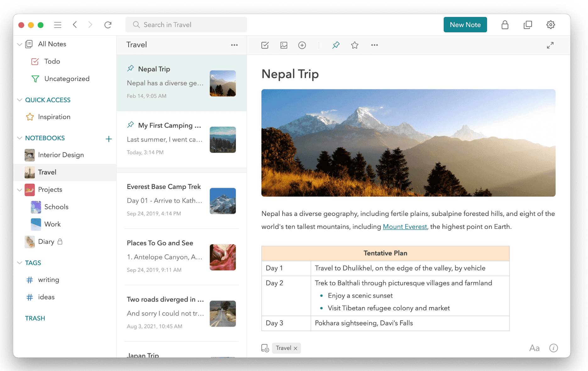This screenshot has width=588, height=371.
Task: Select the Travel notebook
Action: [x=65, y=172]
